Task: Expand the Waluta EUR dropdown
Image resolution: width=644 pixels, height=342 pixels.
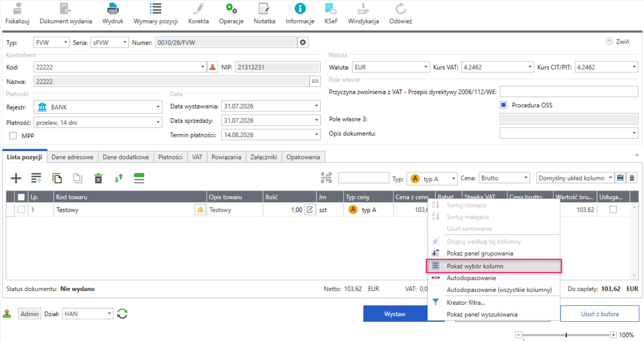Action: click(x=425, y=67)
